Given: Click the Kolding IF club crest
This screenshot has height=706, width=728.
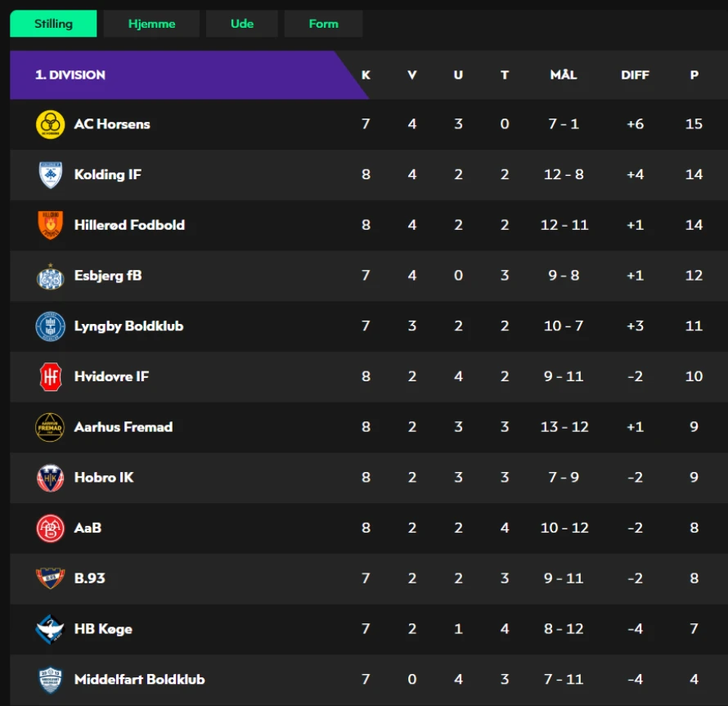Looking at the screenshot, I should (50, 174).
